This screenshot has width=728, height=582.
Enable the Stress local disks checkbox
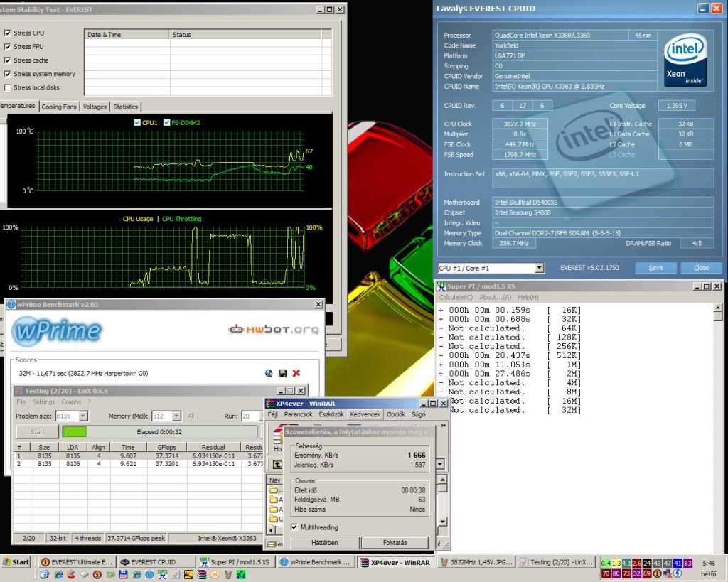tap(7, 87)
